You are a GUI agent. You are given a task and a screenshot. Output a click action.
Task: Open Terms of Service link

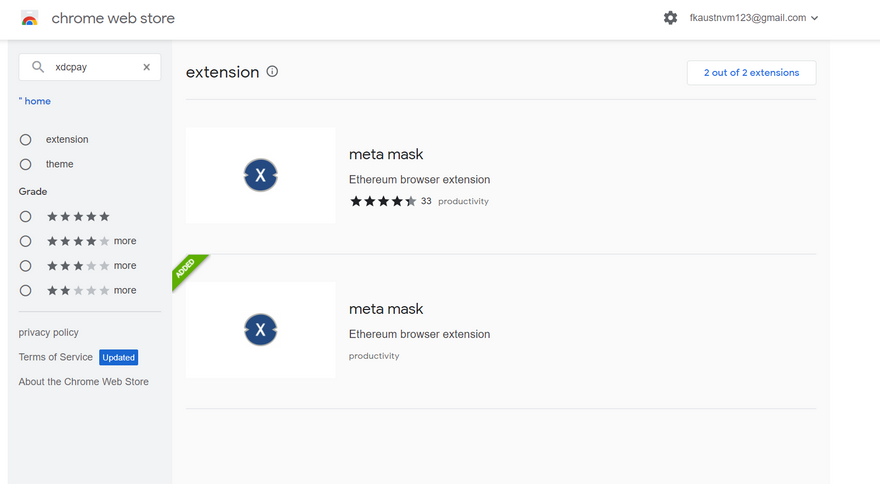(x=56, y=357)
